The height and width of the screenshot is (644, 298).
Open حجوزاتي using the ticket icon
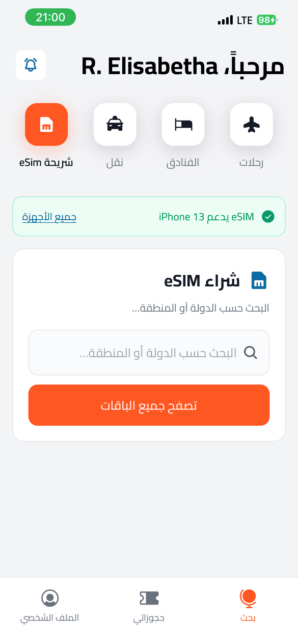coord(149,599)
